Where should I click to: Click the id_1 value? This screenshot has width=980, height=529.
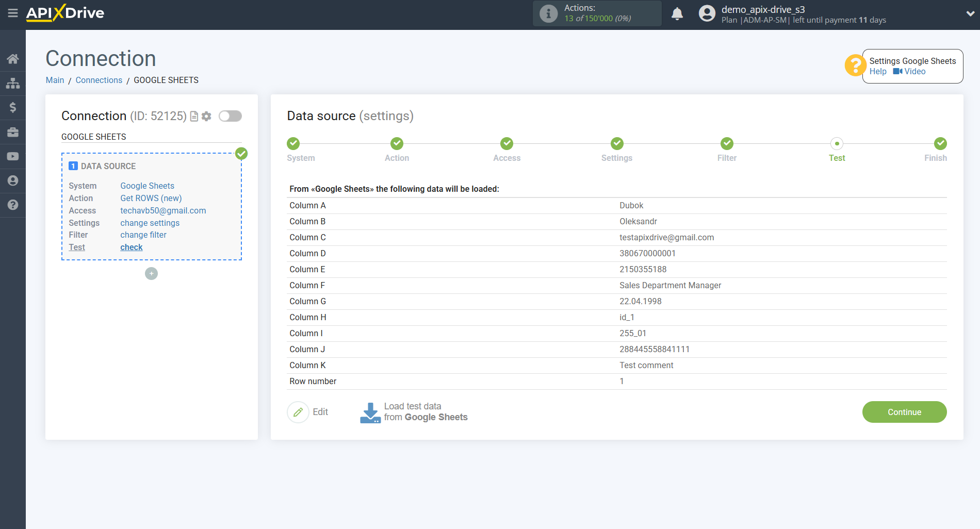coord(627,317)
